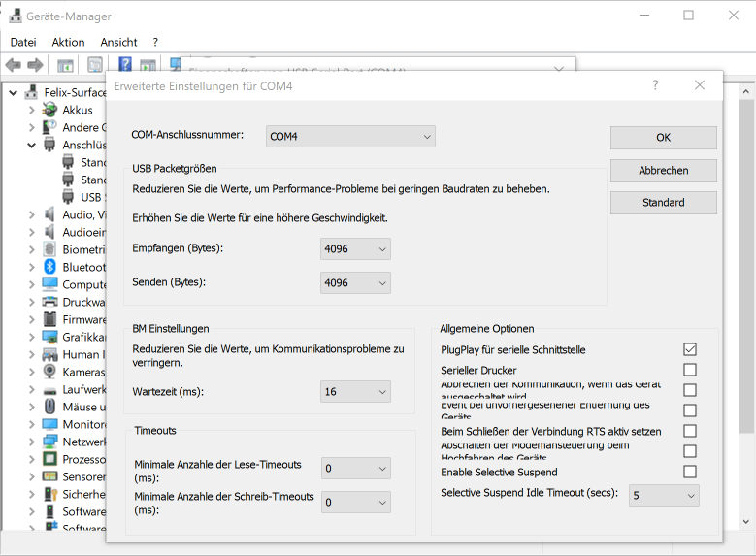Image resolution: width=756 pixels, height=556 pixels.
Task: Open the COM-Anschlussnummer dropdown
Action: point(350,137)
